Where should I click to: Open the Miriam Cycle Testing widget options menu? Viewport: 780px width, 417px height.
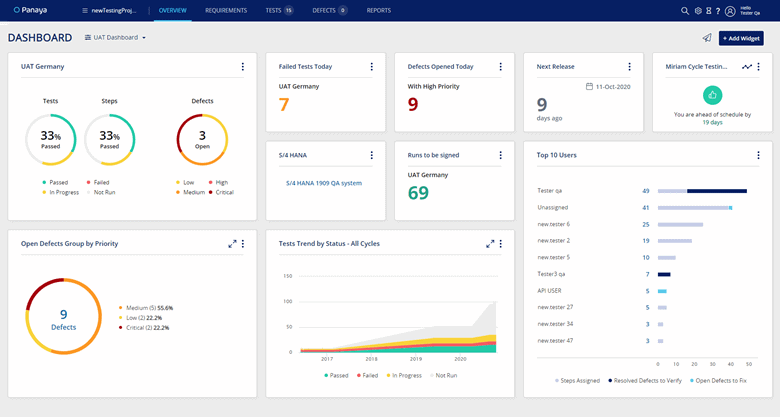759,66
